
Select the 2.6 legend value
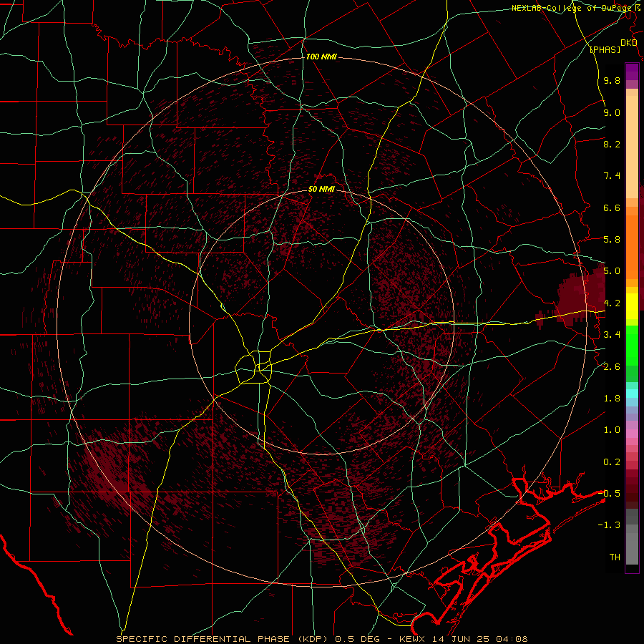pos(612,367)
